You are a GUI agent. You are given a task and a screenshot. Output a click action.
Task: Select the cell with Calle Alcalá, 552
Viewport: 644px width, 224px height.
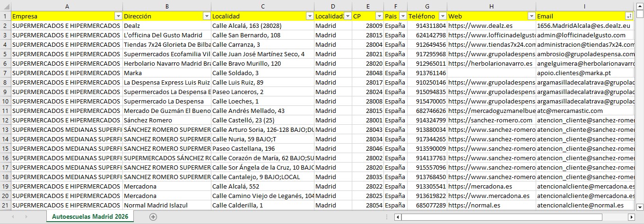point(262,186)
